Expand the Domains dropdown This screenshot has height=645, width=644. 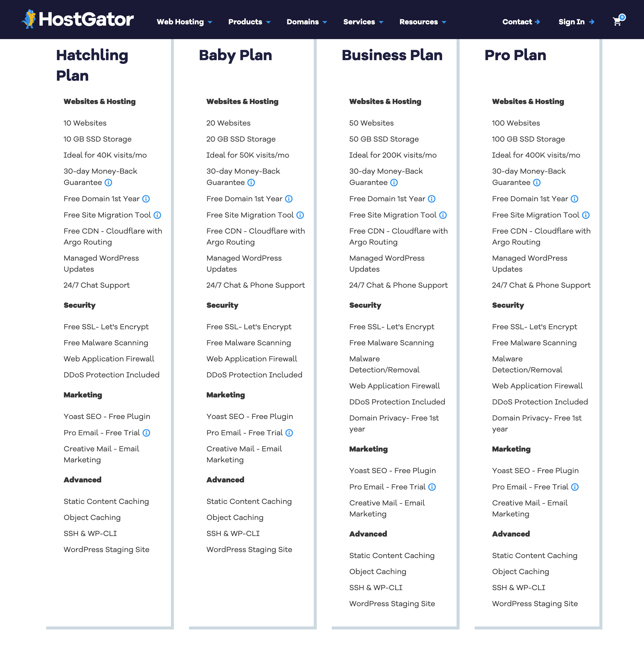(x=306, y=22)
